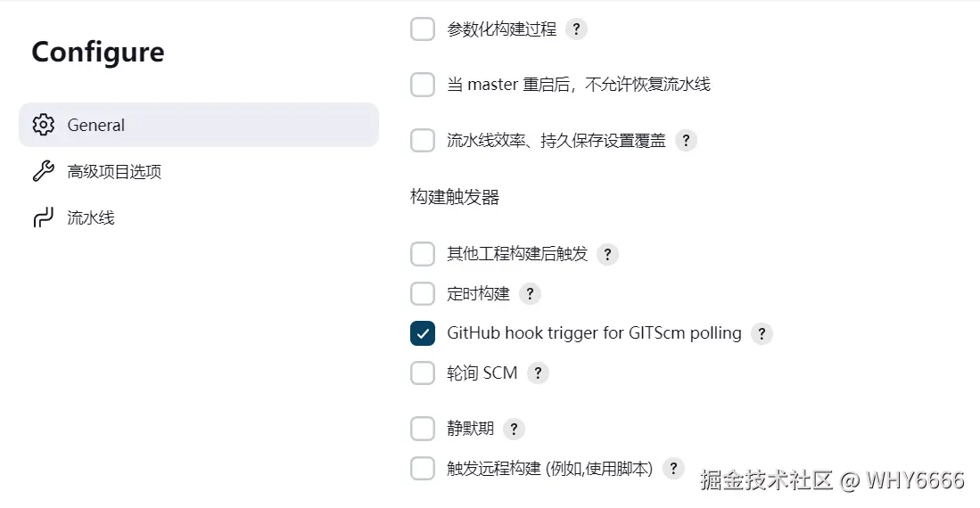Click the 触发远程构建 label text
Screen dimensions: 980x508
click(549, 468)
